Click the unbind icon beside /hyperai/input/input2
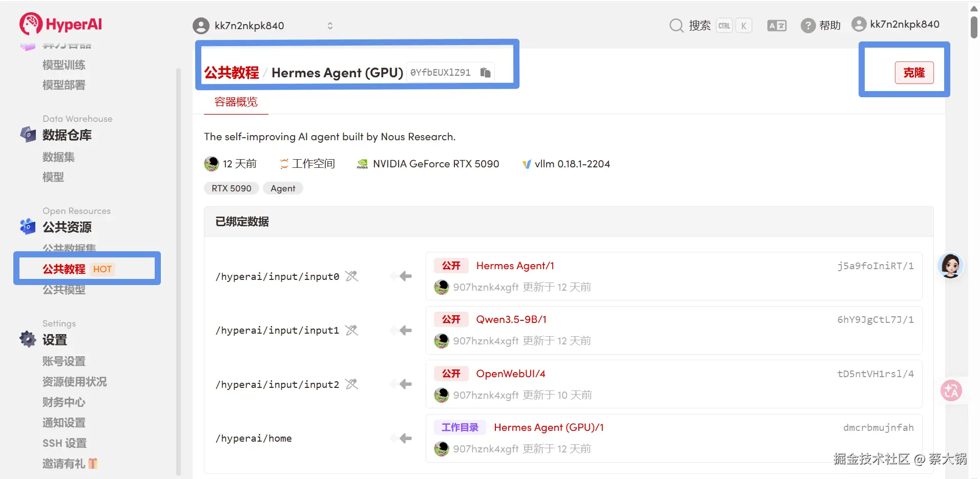Viewport: 980px width, 479px height. [351, 384]
